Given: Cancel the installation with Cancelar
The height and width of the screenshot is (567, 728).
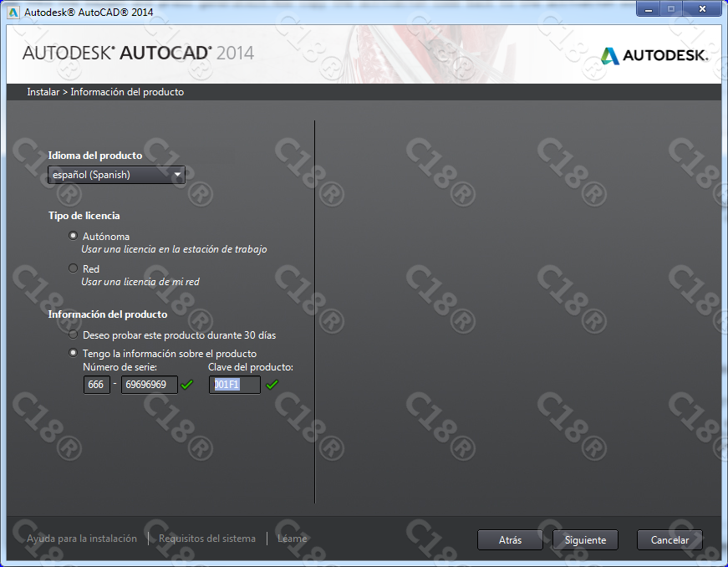Looking at the screenshot, I should (669, 540).
